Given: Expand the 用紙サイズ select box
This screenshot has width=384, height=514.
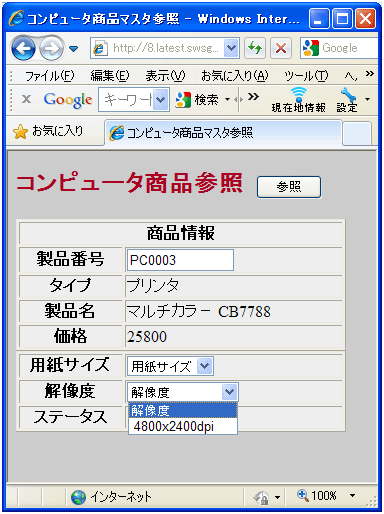Looking at the screenshot, I should [x=170, y=366].
